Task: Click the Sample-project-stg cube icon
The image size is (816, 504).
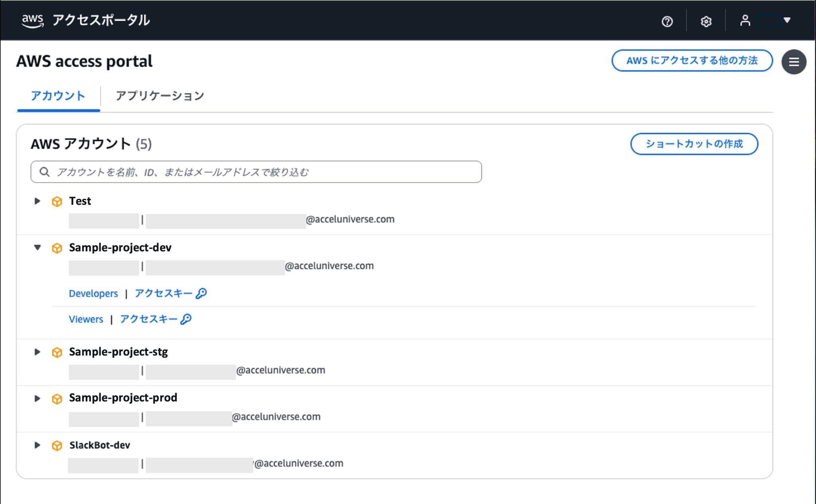Action: 57,352
